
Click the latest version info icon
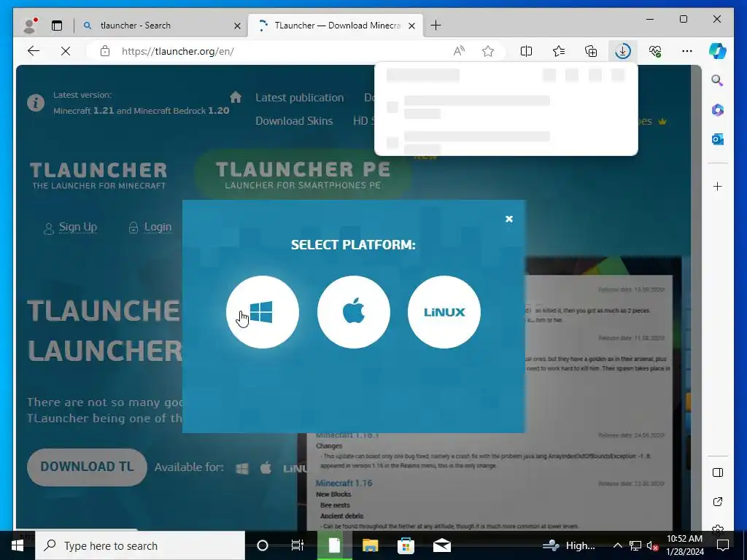coord(36,102)
